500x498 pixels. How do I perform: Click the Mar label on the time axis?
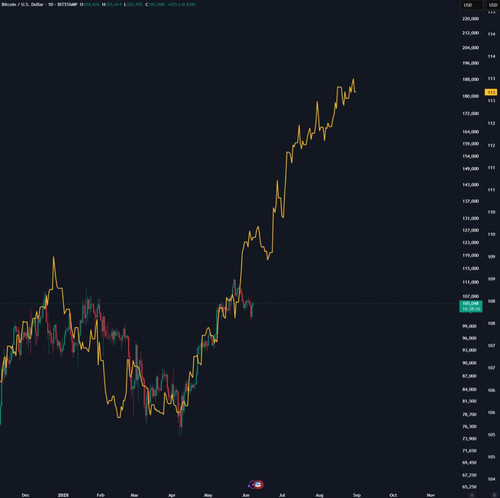(x=134, y=495)
